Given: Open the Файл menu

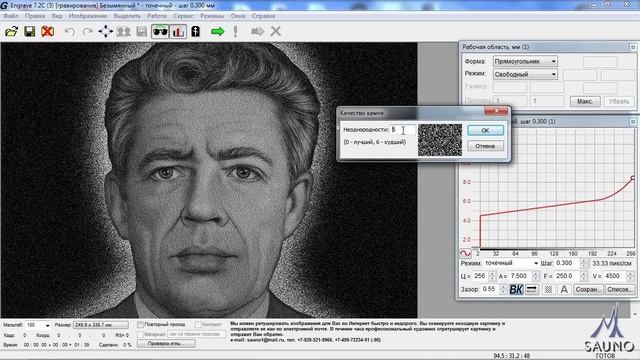Looking at the screenshot, I should click(x=11, y=16).
